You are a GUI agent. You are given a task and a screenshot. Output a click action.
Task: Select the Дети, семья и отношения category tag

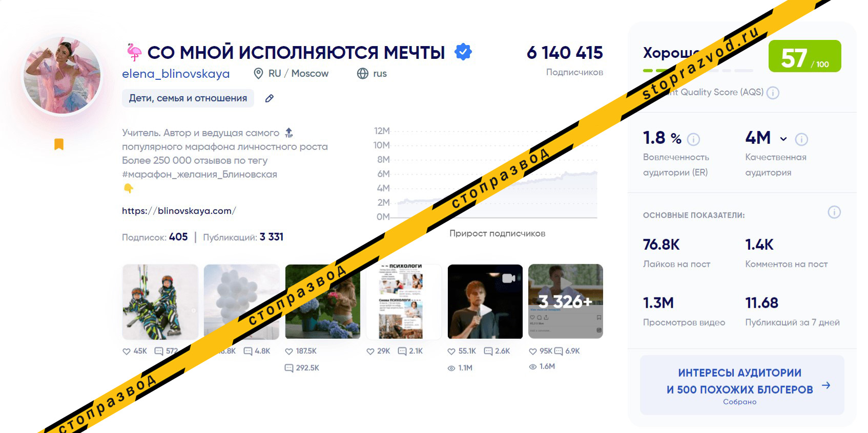(x=188, y=98)
